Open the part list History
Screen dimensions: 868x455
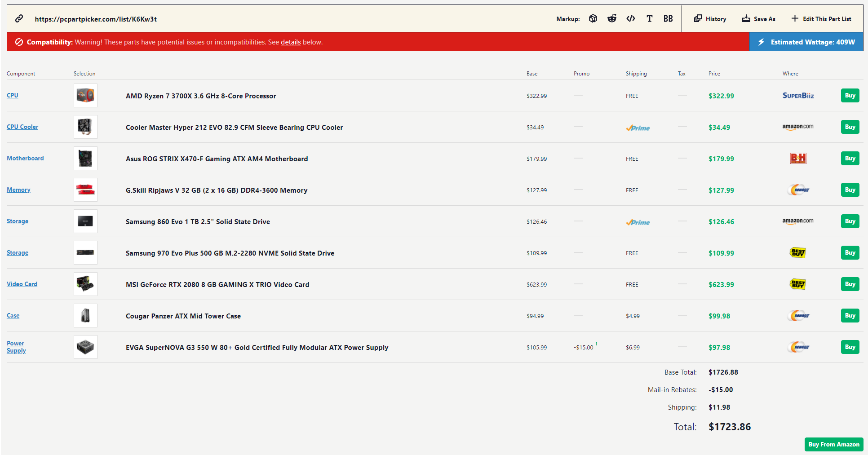tap(710, 19)
